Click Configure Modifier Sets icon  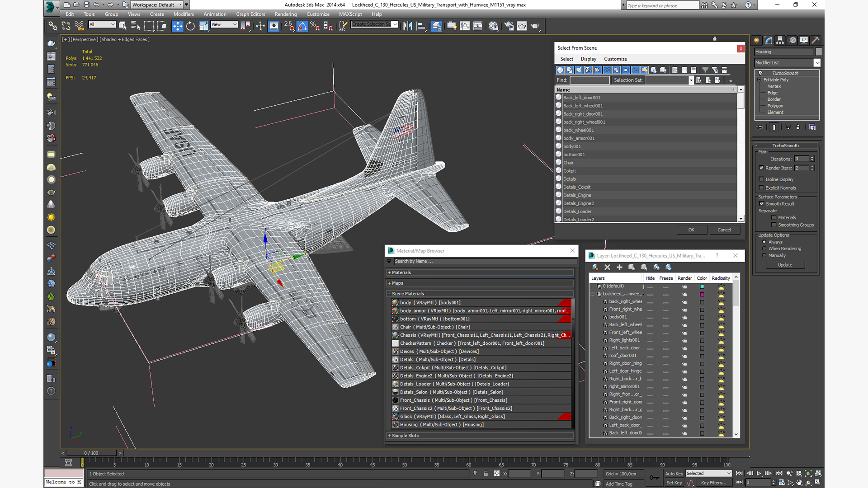click(x=812, y=127)
